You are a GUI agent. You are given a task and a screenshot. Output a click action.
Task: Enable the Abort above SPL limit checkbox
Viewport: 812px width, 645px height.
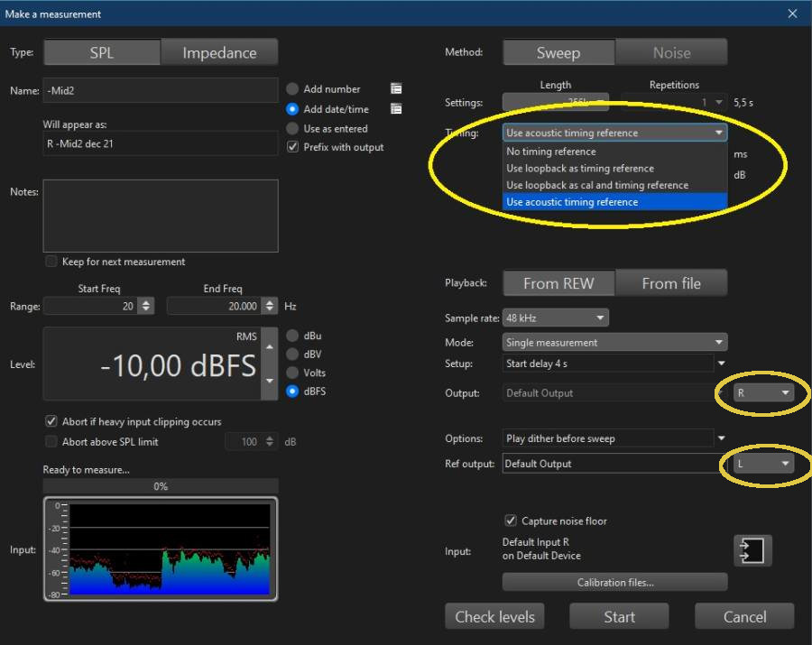point(51,442)
